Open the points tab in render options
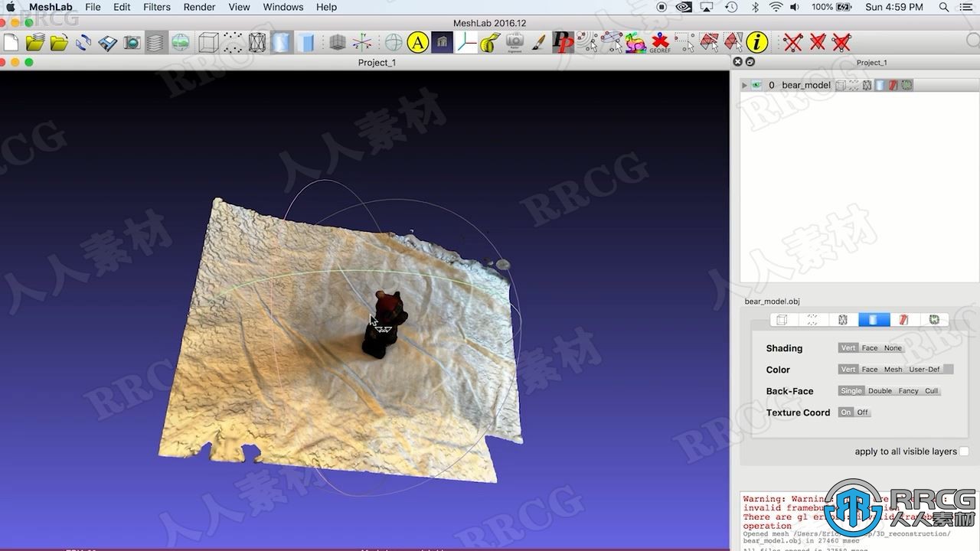 pos(812,320)
